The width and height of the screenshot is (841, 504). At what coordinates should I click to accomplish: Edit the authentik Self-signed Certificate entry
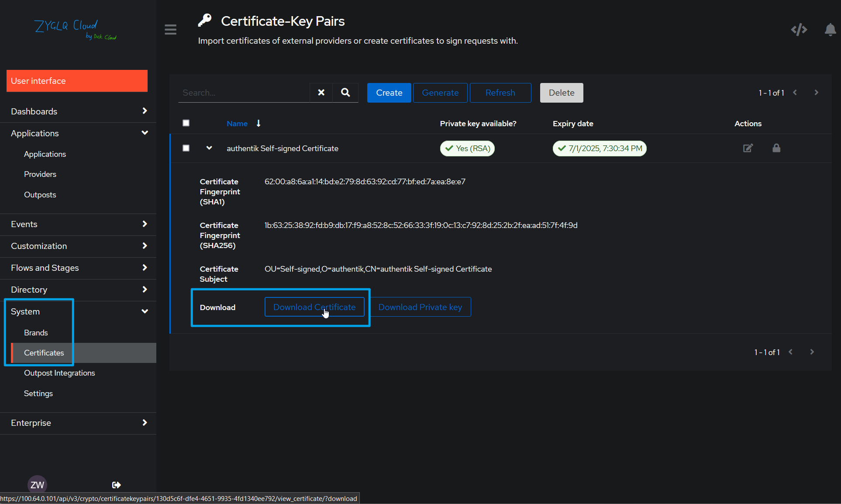[x=748, y=148]
